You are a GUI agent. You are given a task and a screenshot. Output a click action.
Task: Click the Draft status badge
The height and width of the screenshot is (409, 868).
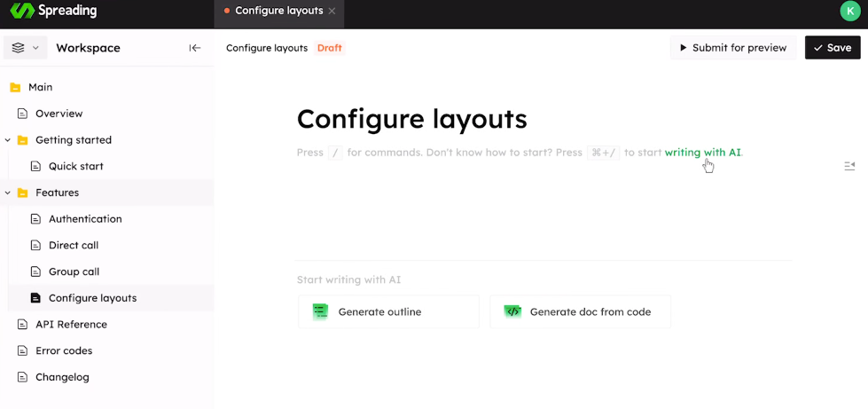point(329,48)
